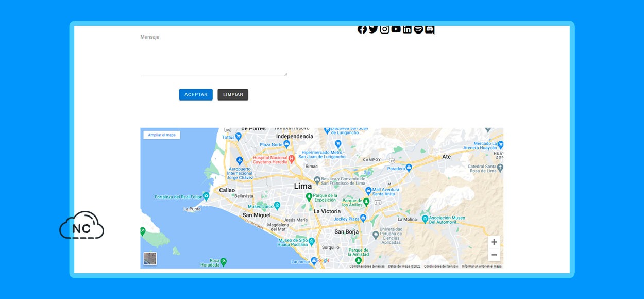Open the YouTube social icon
The width and height of the screenshot is (644, 299).
[x=396, y=29]
